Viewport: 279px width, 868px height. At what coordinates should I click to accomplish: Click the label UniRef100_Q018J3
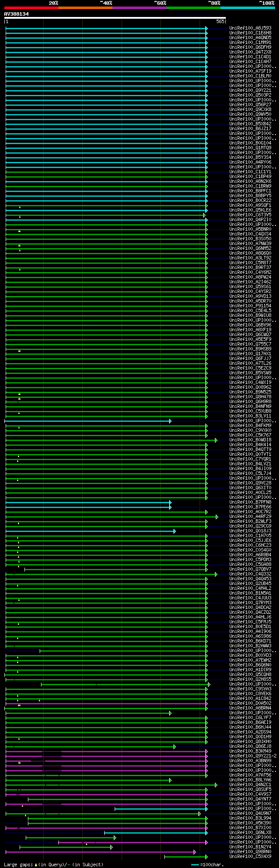point(250,531)
